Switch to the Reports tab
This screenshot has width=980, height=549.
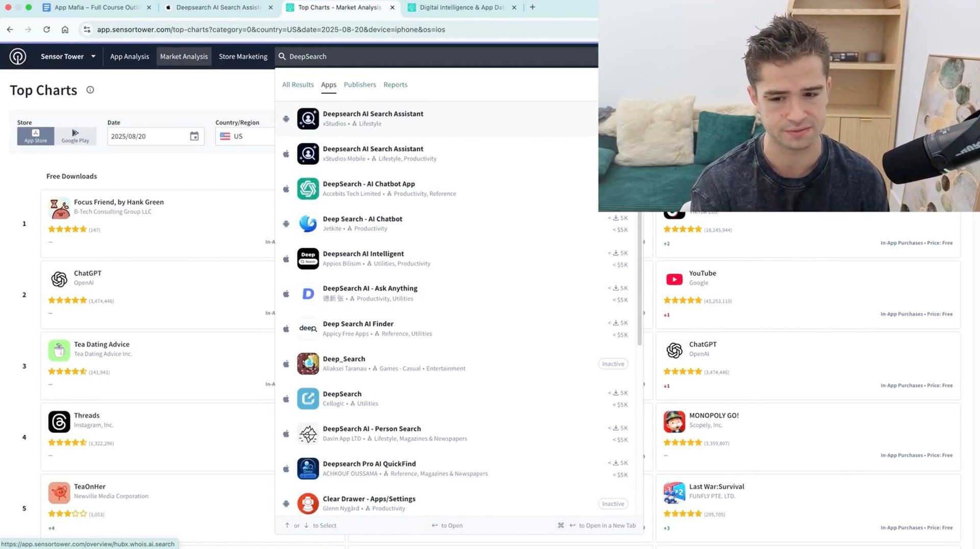(396, 85)
